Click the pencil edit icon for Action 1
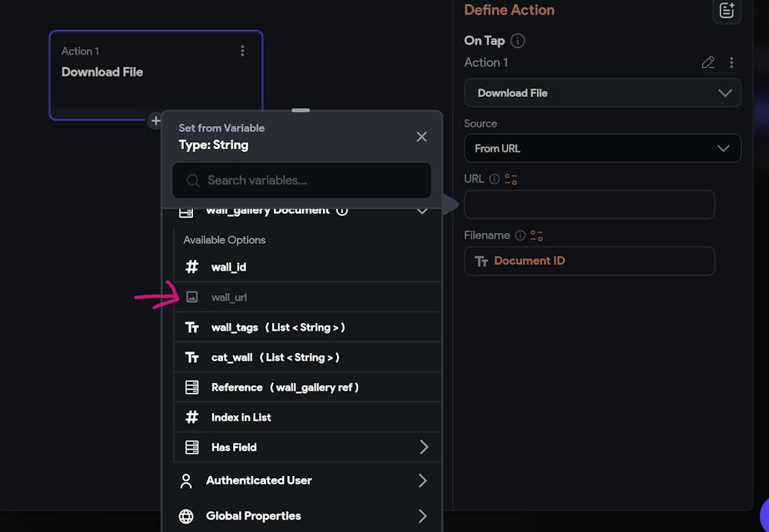This screenshot has width=769, height=532. 708,62
